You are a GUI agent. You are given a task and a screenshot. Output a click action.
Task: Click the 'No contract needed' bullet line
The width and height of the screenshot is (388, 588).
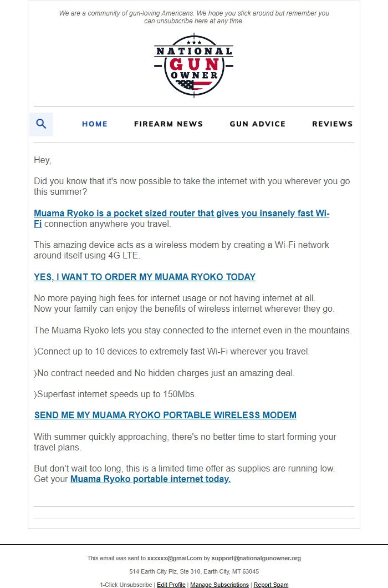(x=164, y=373)
